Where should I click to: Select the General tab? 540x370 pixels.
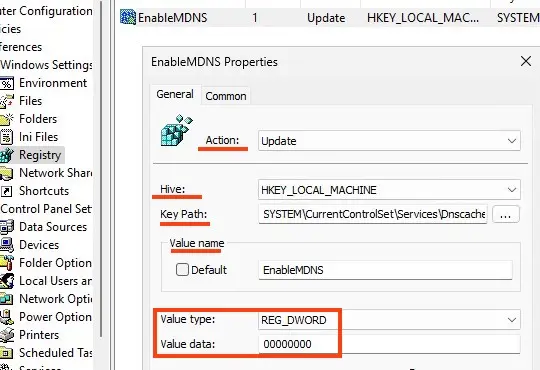click(x=175, y=94)
